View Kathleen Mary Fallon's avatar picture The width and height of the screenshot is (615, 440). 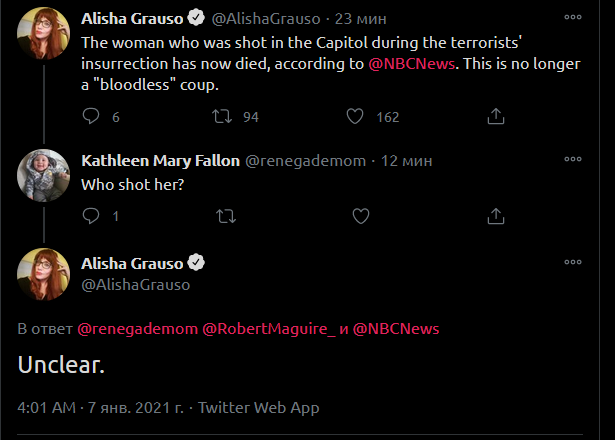[x=41, y=179]
